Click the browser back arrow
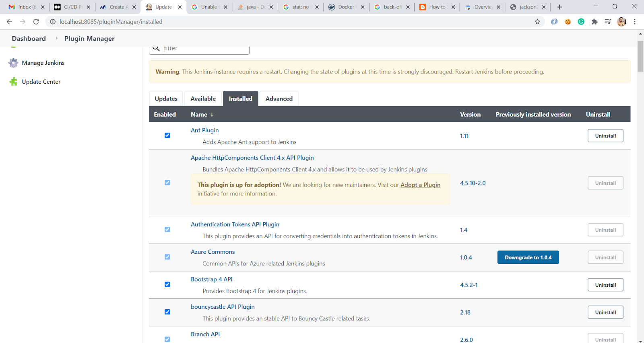The width and height of the screenshot is (644, 343). point(9,22)
